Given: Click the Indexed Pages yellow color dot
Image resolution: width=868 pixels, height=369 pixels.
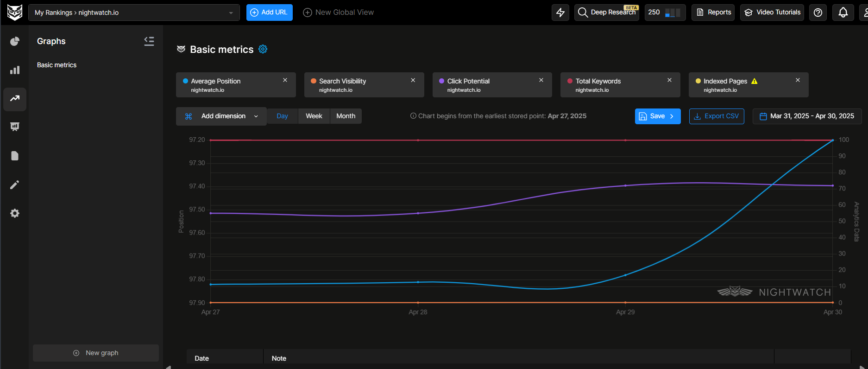Looking at the screenshot, I should pos(698,81).
